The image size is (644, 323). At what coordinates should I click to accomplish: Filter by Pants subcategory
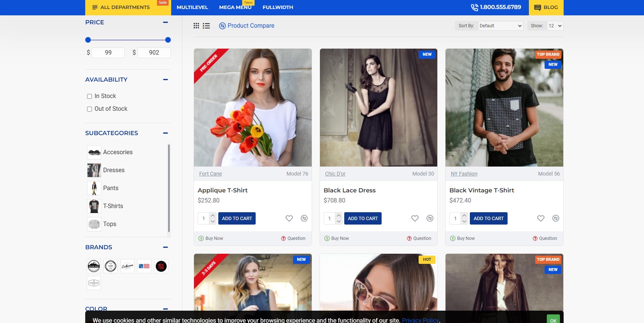(x=103, y=188)
